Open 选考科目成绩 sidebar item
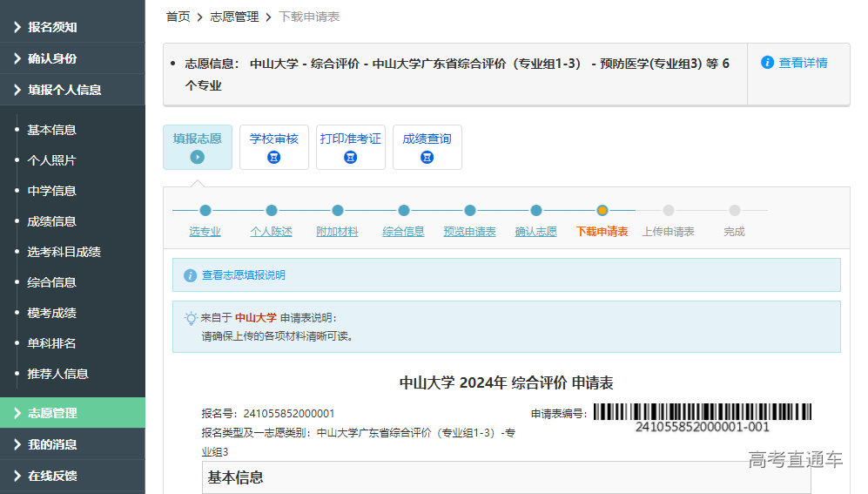Viewport: 868px width, 494px height. pyautogui.click(x=64, y=252)
